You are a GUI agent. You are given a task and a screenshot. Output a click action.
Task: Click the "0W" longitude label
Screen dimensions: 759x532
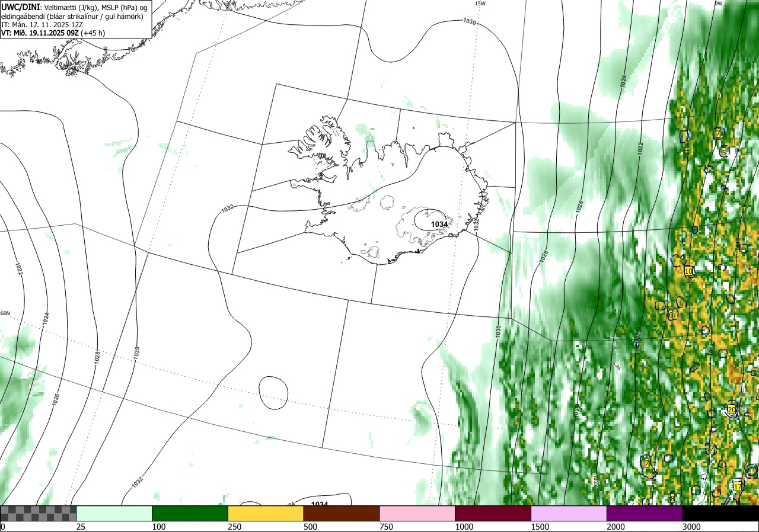coord(718,4)
